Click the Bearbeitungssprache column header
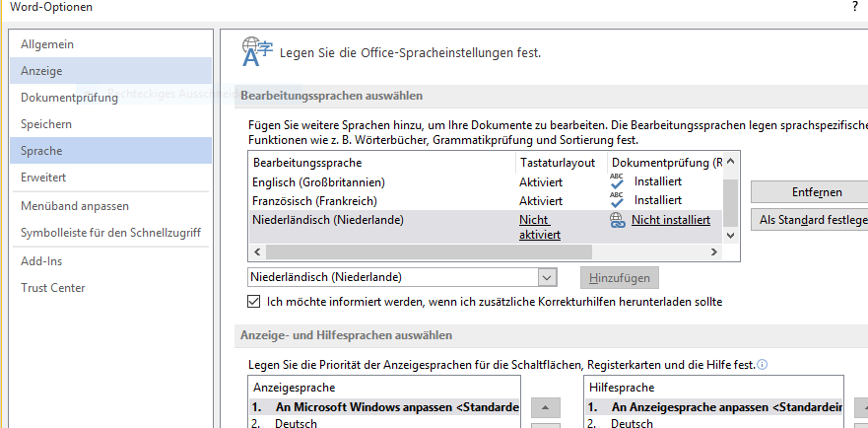The image size is (868, 428). pos(382,163)
